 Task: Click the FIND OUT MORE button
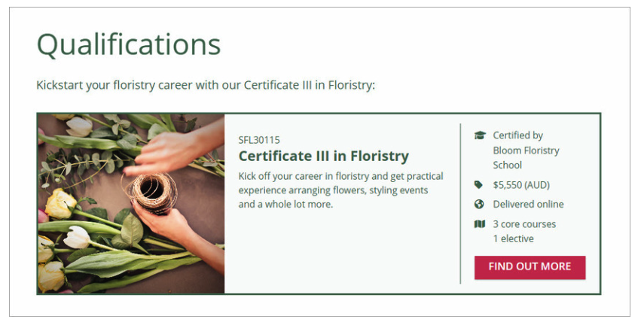(x=530, y=267)
